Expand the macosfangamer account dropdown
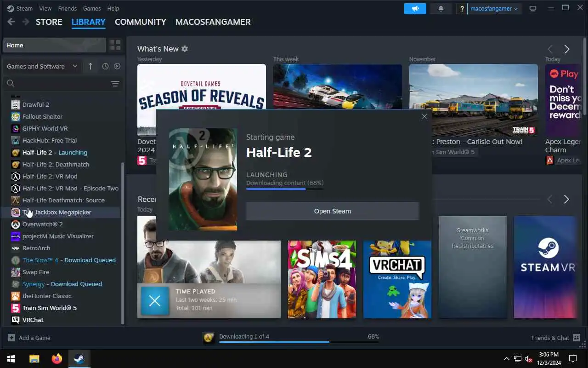Screen dimensions: 588x368 (494, 9)
